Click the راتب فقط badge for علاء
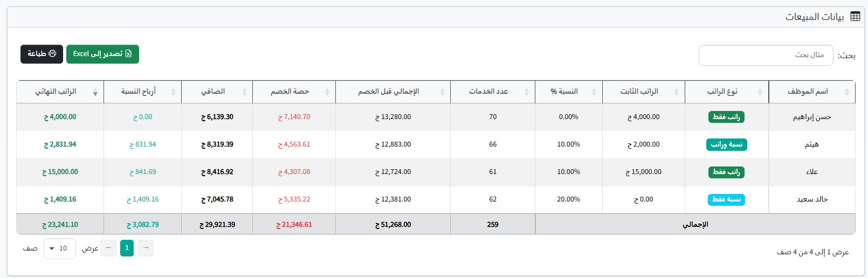The height and width of the screenshot is (278, 868). coord(726,172)
